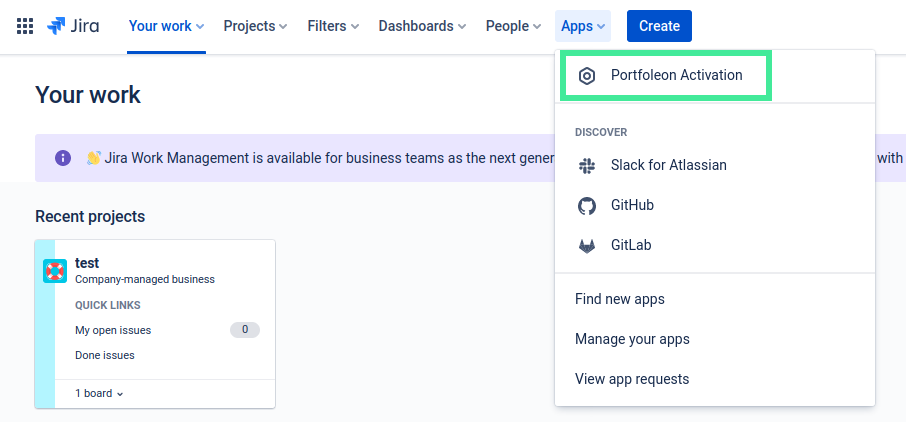Select GitHub in the Discover list
Viewport: 906px width, 422px height.
click(715, 206)
